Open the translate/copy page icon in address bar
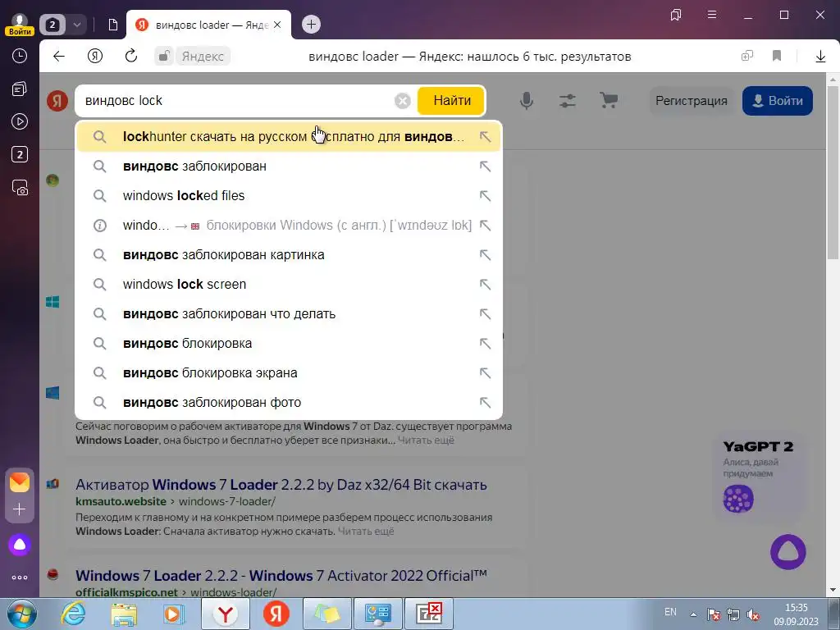The height and width of the screenshot is (630, 840). coord(746,56)
